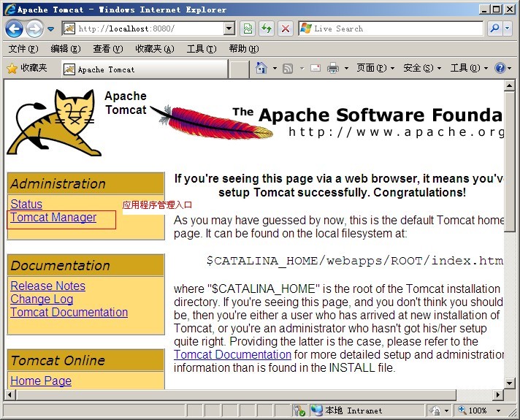Image resolution: width=520 pixels, height=420 pixels.
Task: Open the 安全(S) command menu
Action: [x=422, y=68]
